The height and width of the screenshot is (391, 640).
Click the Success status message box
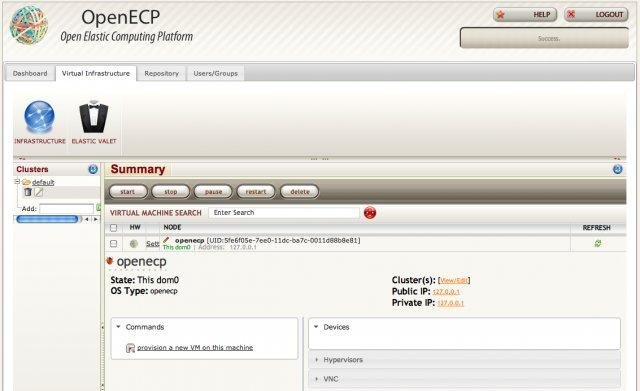point(544,38)
